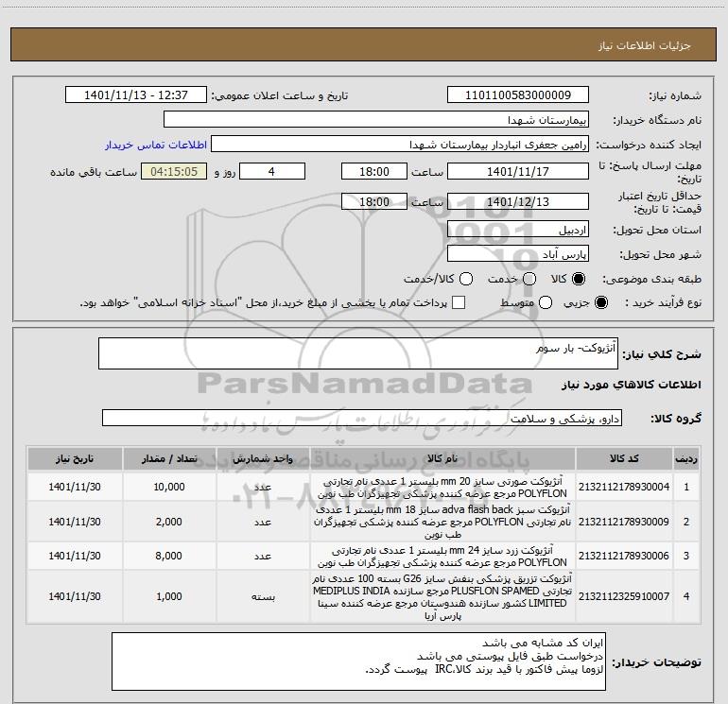Click the آنژیوکت- بار سوم description box
728x704 pixels.
(x=358, y=353)
